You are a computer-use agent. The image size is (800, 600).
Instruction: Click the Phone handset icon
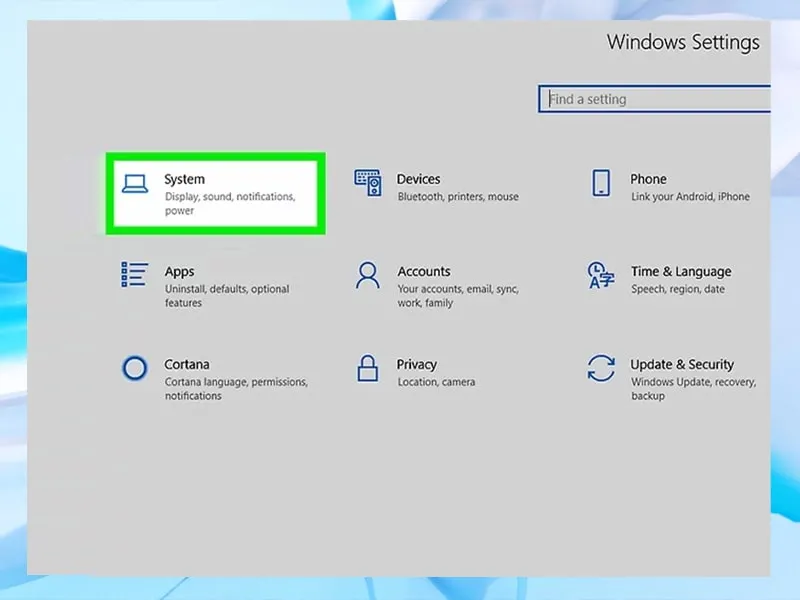tap(601, 183)
